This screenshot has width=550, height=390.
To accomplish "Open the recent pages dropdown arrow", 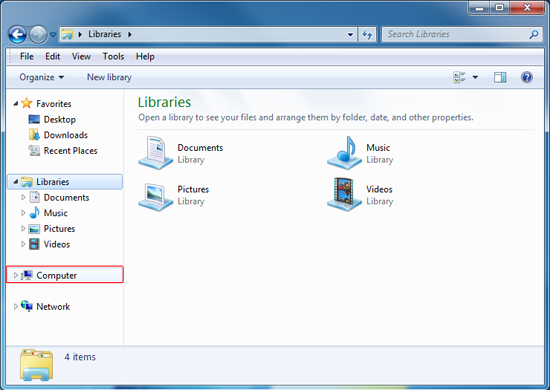I will coord(53,35).
